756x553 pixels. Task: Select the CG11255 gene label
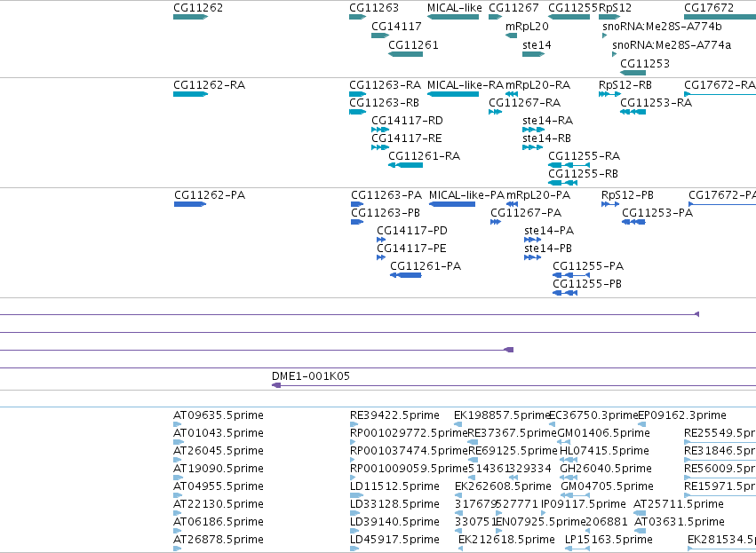coord(573,8)
